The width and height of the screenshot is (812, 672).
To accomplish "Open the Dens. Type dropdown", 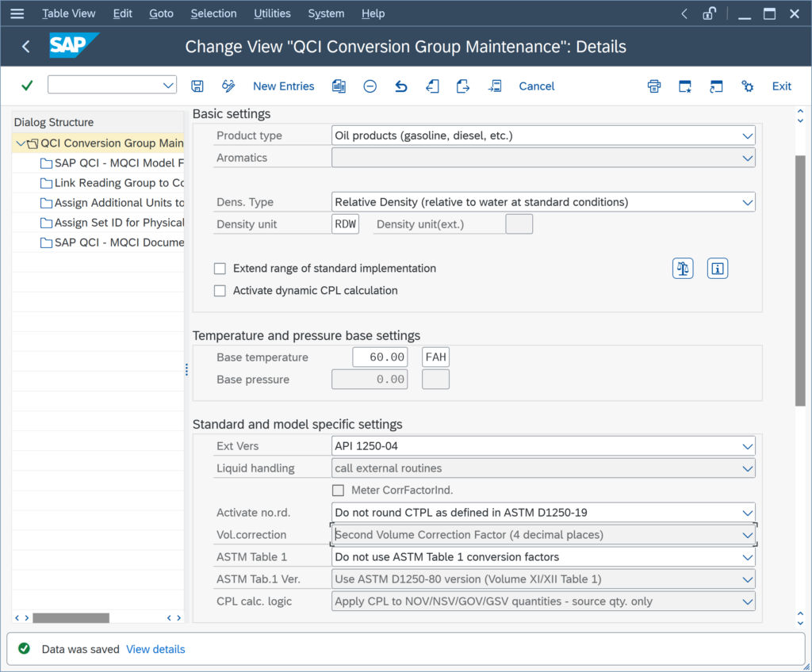I will click(x=747, y=202).
